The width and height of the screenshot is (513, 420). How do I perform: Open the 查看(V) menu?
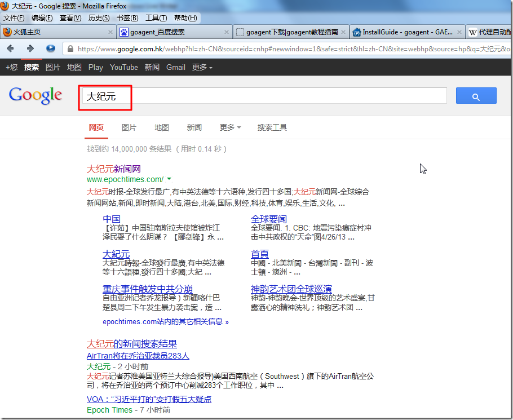click(70, 18)
